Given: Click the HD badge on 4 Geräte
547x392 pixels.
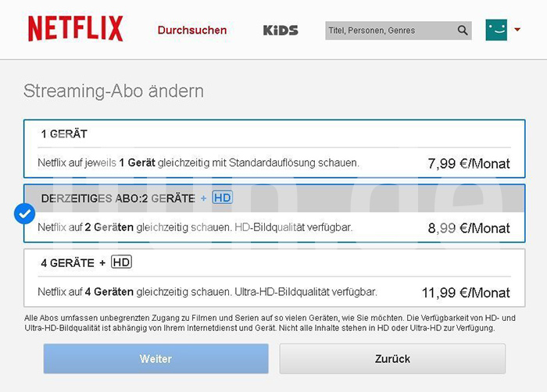Looking at the screenshot, I should coord(121,262).
